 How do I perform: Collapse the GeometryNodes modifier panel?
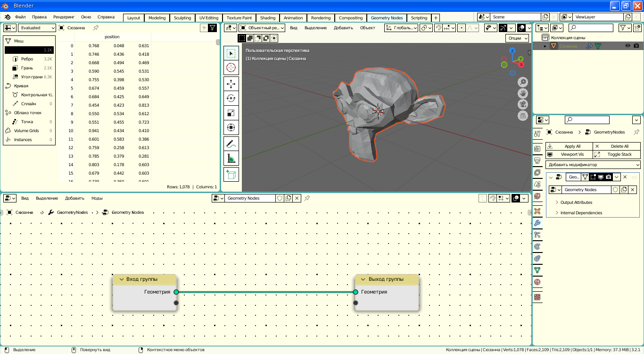point(551,177)
